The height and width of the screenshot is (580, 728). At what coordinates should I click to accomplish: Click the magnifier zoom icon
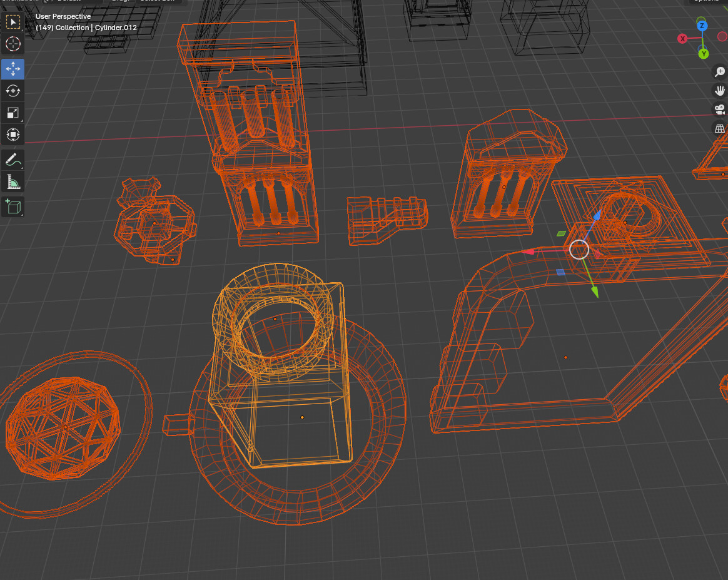click(719, 72)
